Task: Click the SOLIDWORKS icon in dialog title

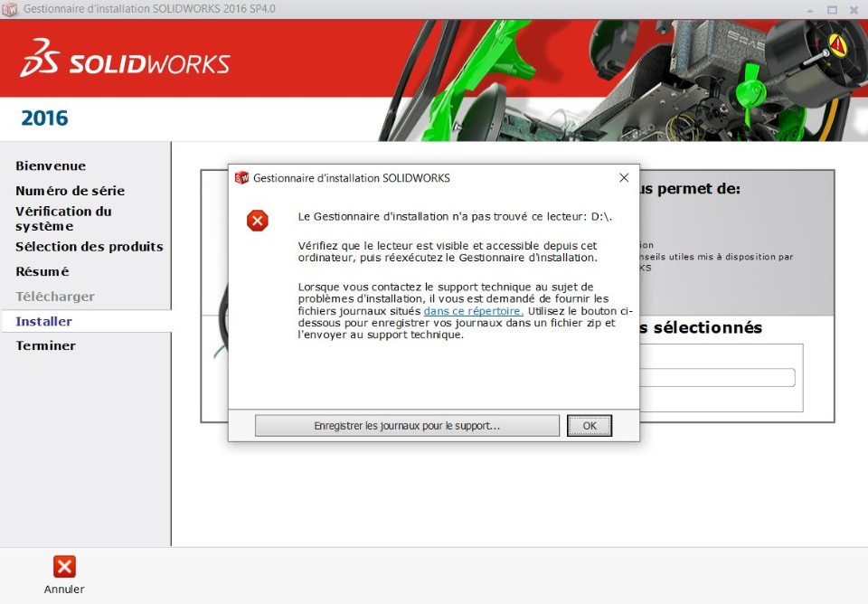Action: point(242,178)
